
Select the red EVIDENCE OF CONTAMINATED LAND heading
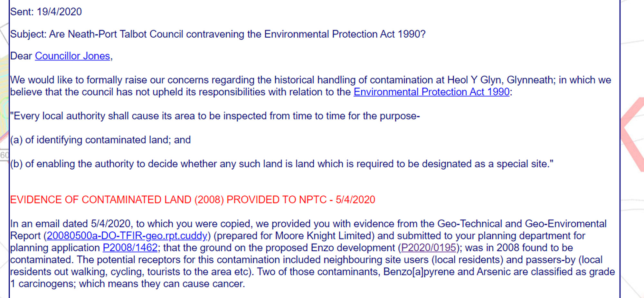(193, 200)
